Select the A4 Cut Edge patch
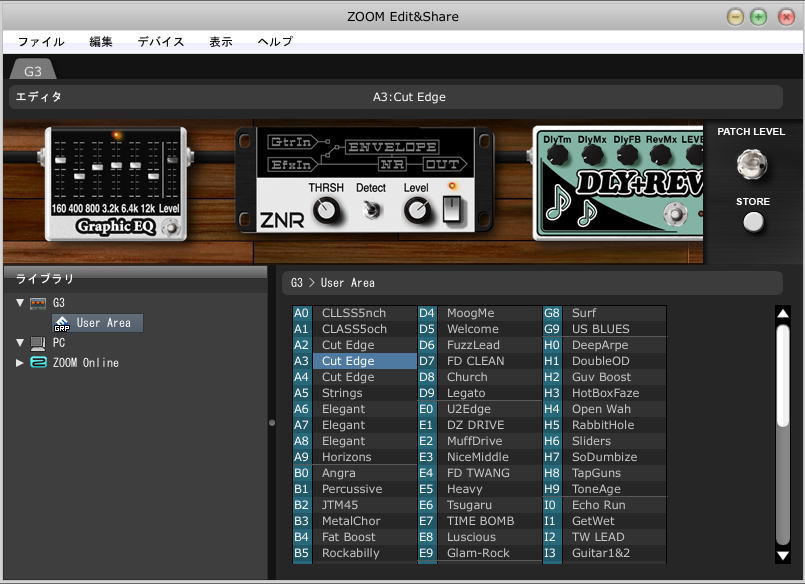This screenshot has width=805, height=584. 354,377
